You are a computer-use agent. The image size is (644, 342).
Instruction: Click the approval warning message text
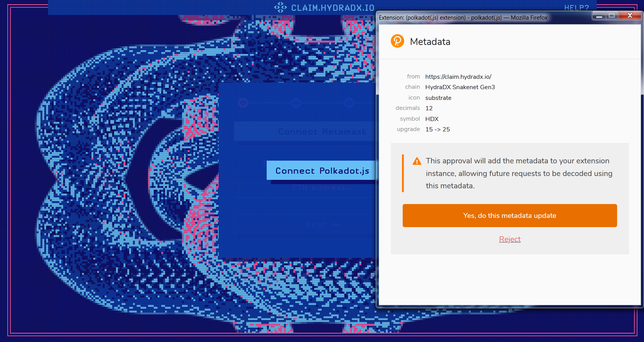coord(519,173)
